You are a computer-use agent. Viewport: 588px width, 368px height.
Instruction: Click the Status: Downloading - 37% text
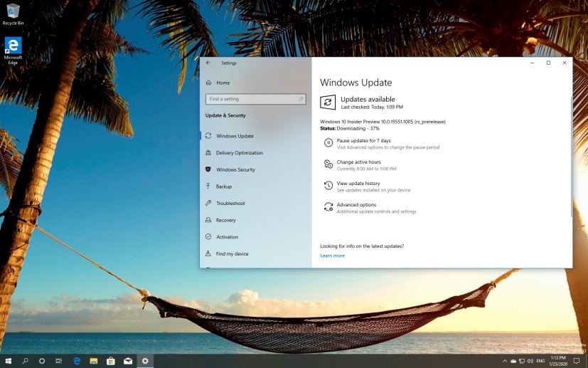point(350,128)
